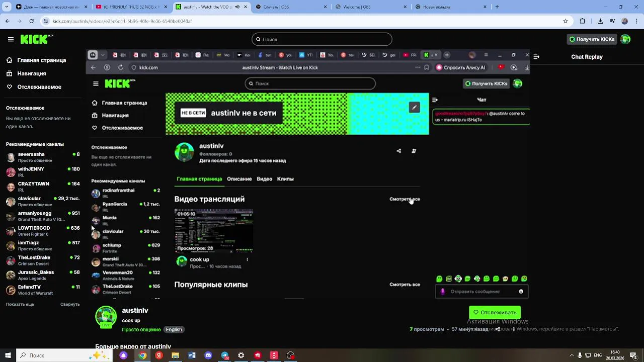Close the Скачать OBS tab
This screenshot has width=644, height=362.
(x=326, y=7)
